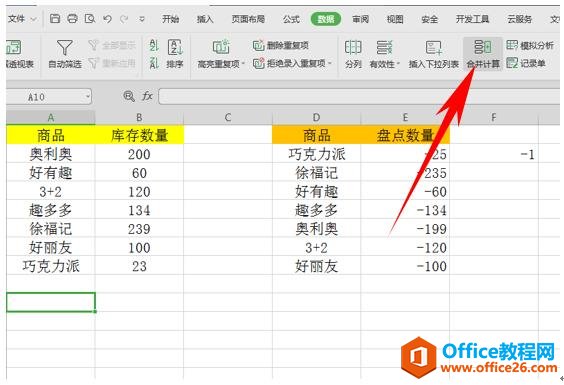Click the selected empty cell A10
Screen dimensions: 564x385
coord(51,302)
